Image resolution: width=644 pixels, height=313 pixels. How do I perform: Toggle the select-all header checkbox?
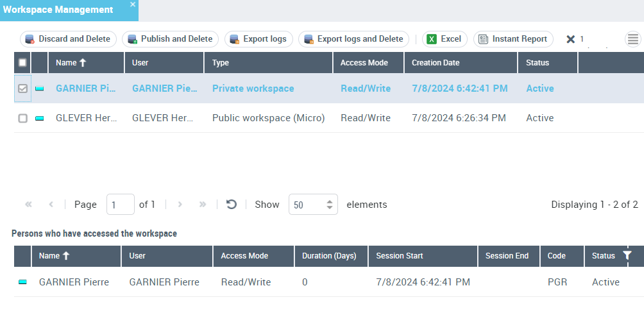point(22,63)
